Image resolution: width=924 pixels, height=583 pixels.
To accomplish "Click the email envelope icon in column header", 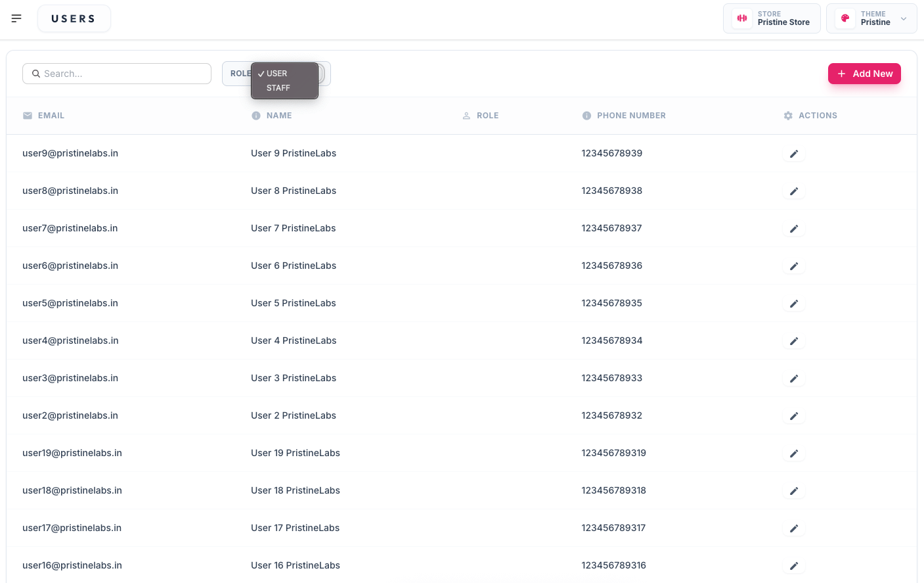I will click(x=27, y=115).
